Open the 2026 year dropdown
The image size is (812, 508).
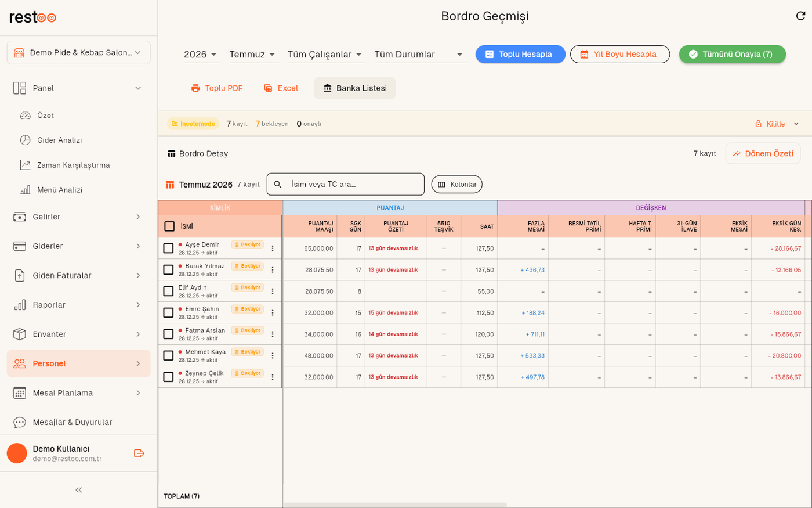(201, 55)
